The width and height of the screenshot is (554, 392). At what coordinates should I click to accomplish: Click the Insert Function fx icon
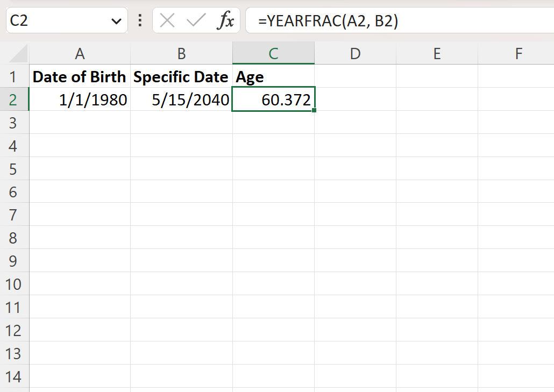[x=226, y=20]
